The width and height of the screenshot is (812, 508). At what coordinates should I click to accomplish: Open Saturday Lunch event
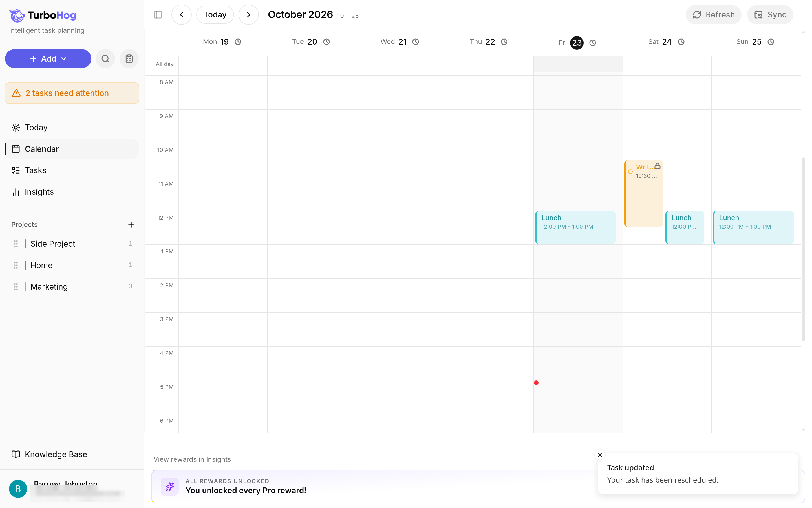coord(685,227)
